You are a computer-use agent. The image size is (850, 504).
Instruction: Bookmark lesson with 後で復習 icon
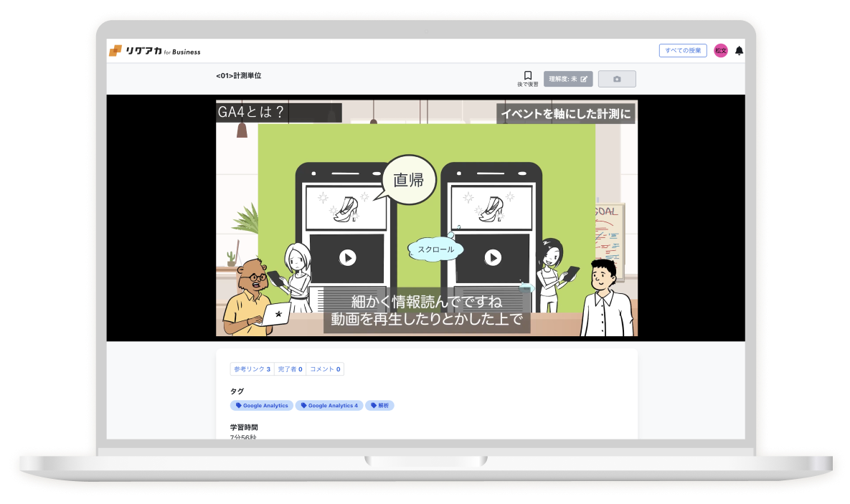click(527, 79)
